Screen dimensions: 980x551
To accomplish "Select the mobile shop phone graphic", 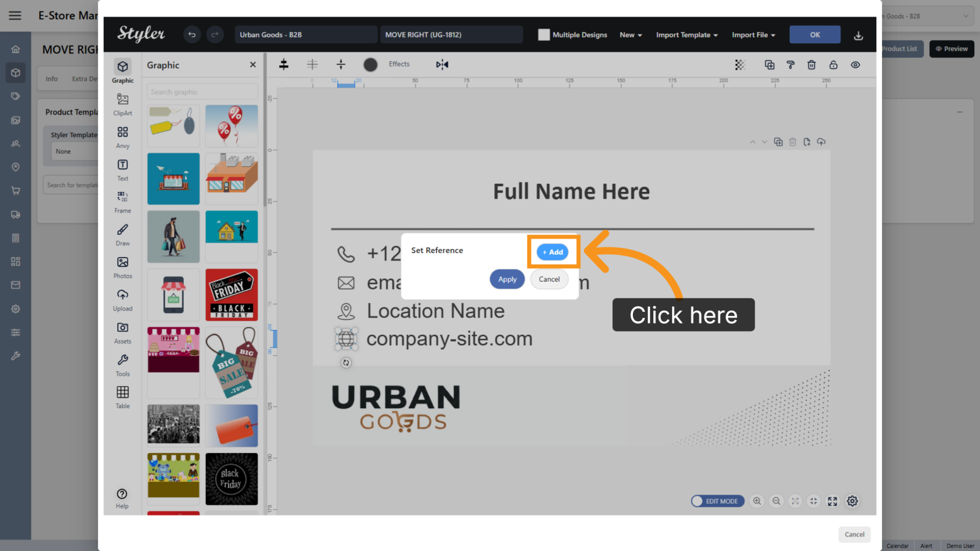I will click(x=173, y=294).
